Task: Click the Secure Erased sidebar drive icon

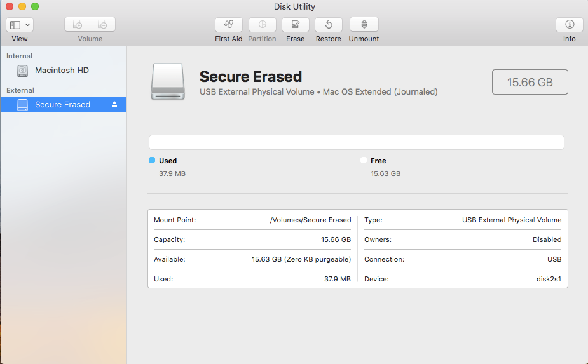Action: [22, 105]
